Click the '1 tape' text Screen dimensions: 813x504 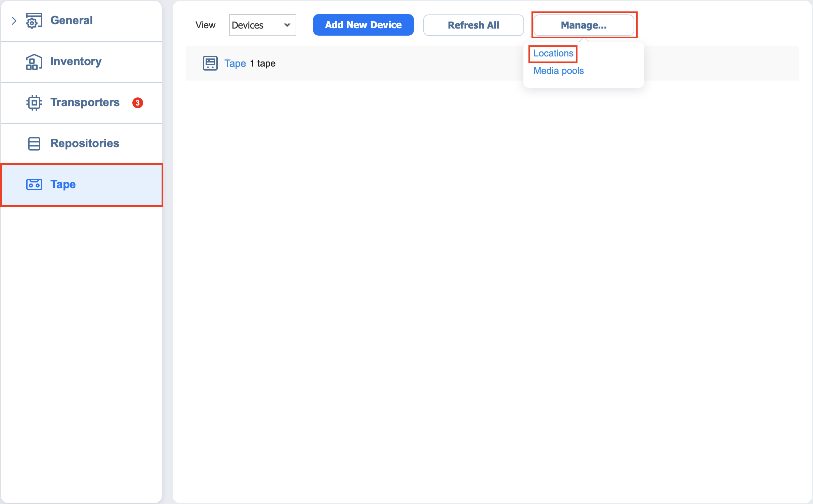[x=263, y=64]
